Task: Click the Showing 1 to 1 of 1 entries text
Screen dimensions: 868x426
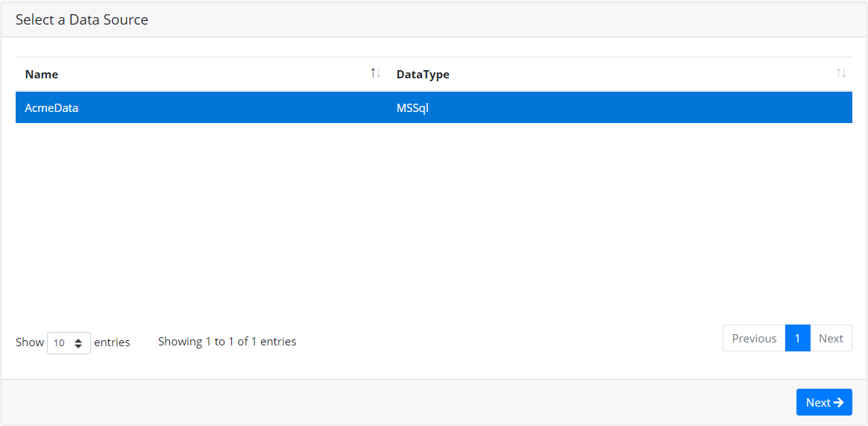Action: click(227, 342)
